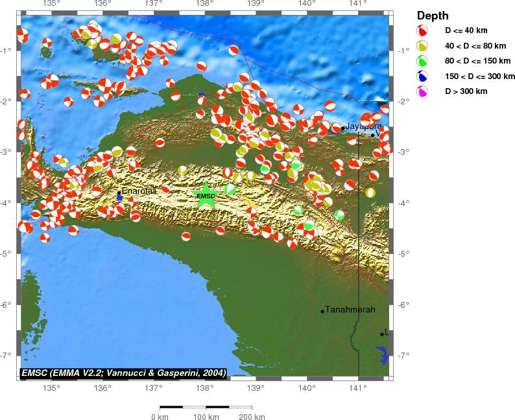Click the 139° longitude label at bottom
The height and width of the screenshot is (420, 515).
tap(256, 388)
